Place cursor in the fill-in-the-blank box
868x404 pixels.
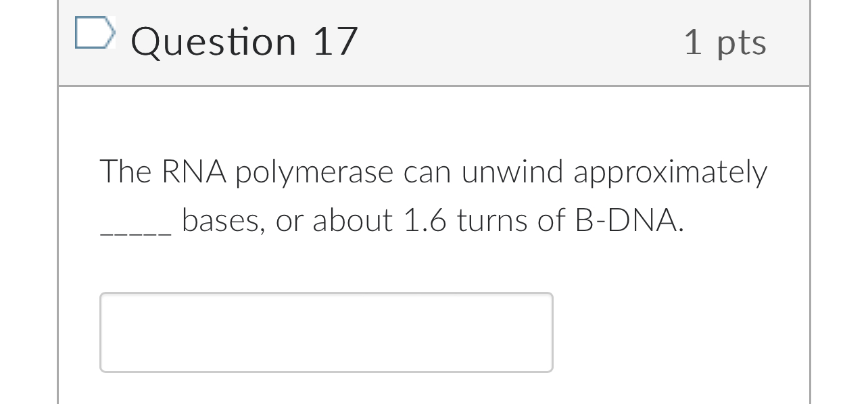(327, 332)
